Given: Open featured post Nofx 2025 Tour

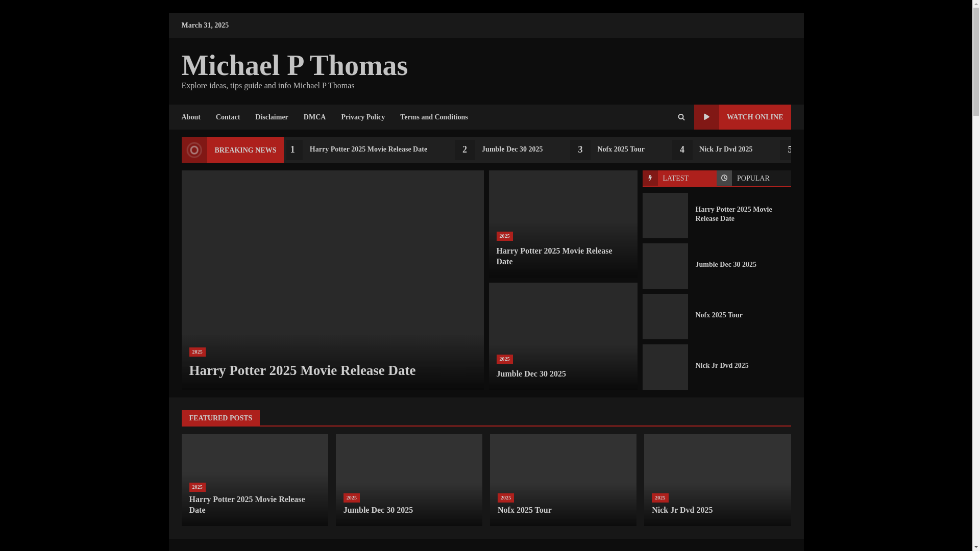Looking at the screenshot, I should coord(524,510).
